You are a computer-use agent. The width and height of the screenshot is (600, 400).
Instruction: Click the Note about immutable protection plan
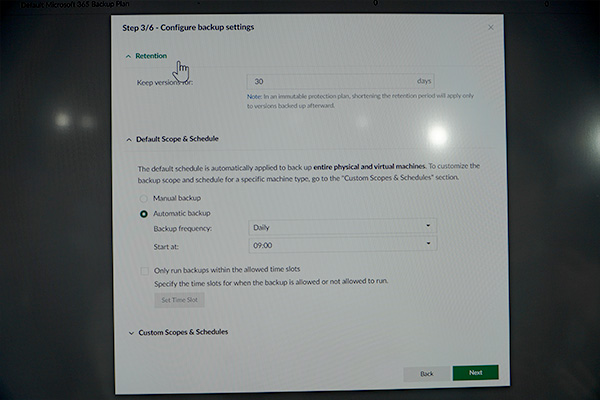[x=360, y=101]
